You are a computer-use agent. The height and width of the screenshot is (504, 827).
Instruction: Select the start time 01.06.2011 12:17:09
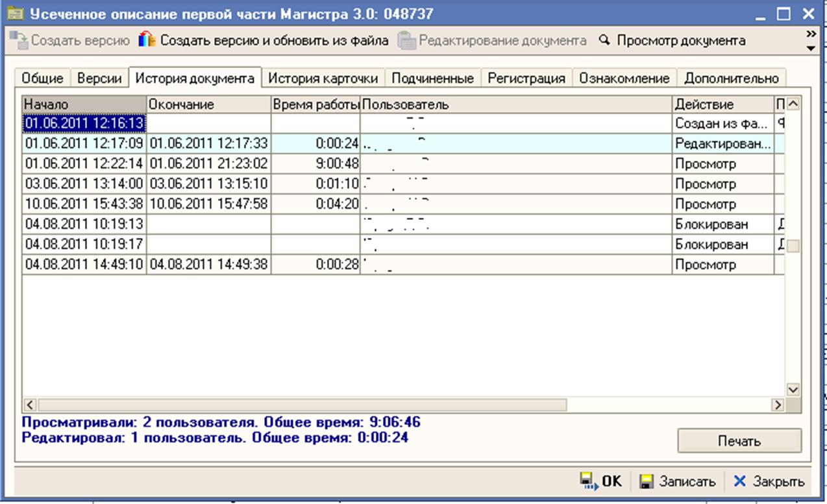(84, 143)
